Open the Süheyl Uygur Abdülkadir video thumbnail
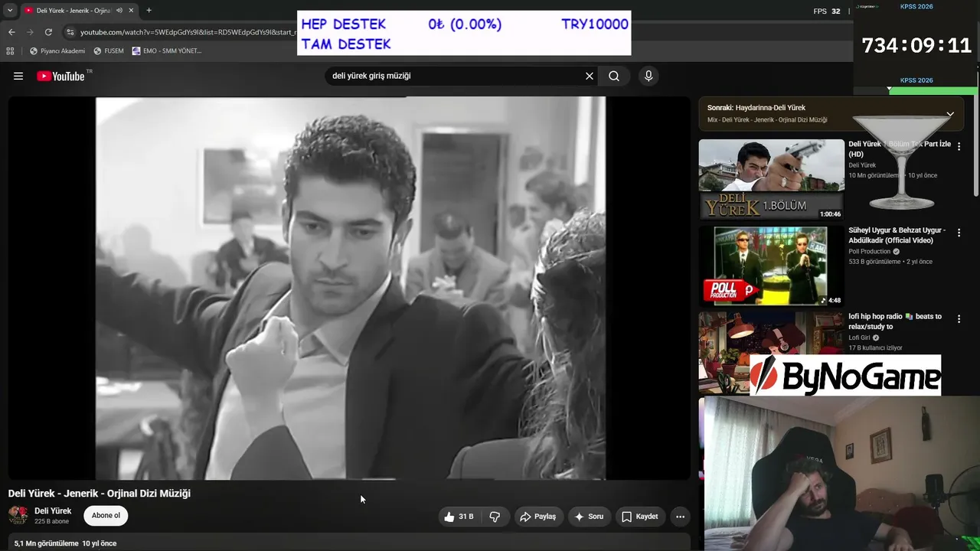Viewport: 980px width, 551px height. [x=771, y=266]
